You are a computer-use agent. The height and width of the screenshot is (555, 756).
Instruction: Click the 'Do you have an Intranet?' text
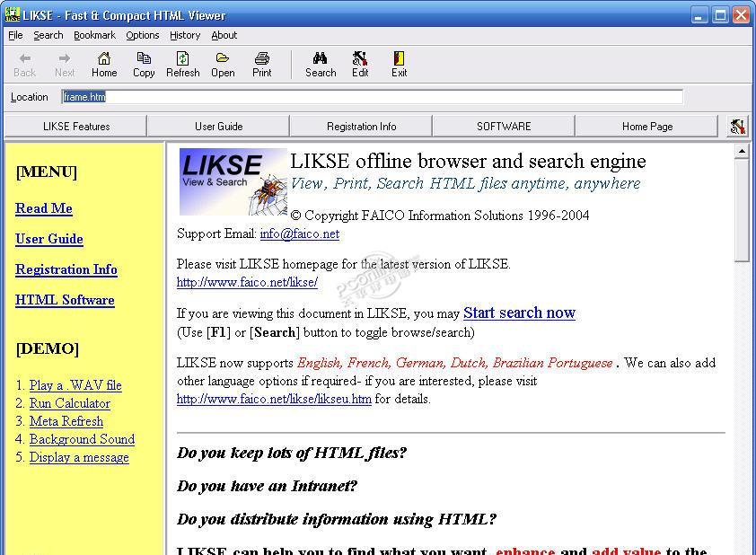click(x=267, y=486)
